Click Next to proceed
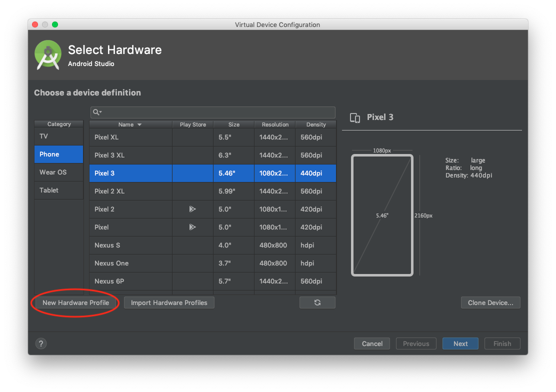Viewport: 556px width, 392px height. pyautogui.click(x=460, y=343)
